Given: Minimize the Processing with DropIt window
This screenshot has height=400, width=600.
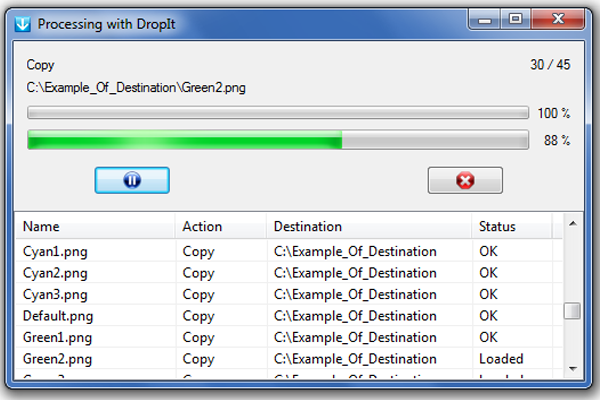Looking at the screenshot, I should click(484, 20).
